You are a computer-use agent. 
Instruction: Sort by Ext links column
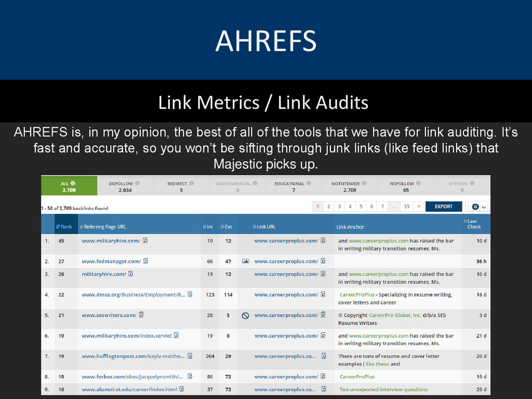point(227,227)
